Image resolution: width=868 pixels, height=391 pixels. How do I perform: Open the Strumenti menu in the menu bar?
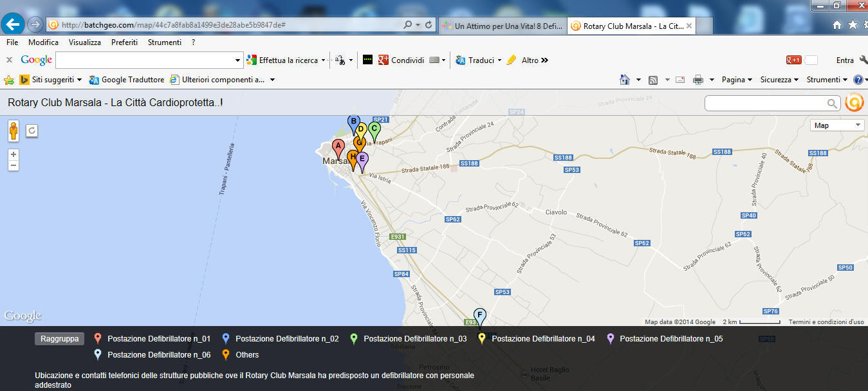point(165,42)
